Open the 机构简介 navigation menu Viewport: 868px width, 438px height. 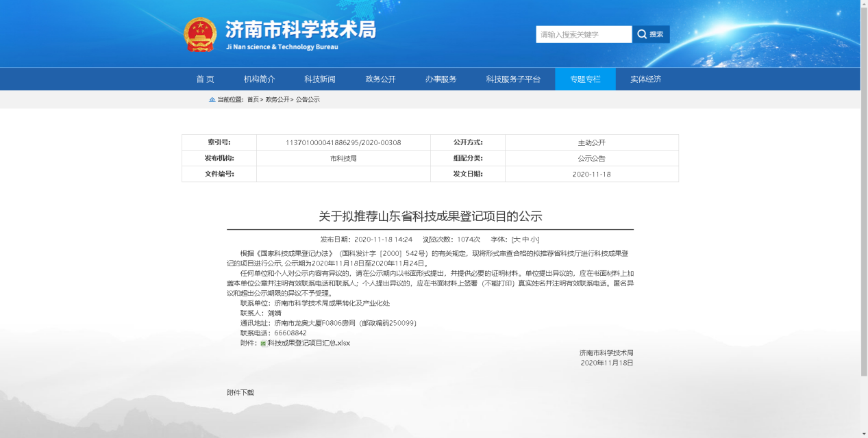click(x=258, y=79)
